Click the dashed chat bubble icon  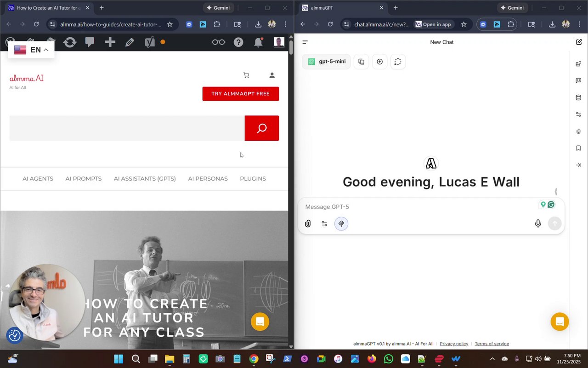398,62
